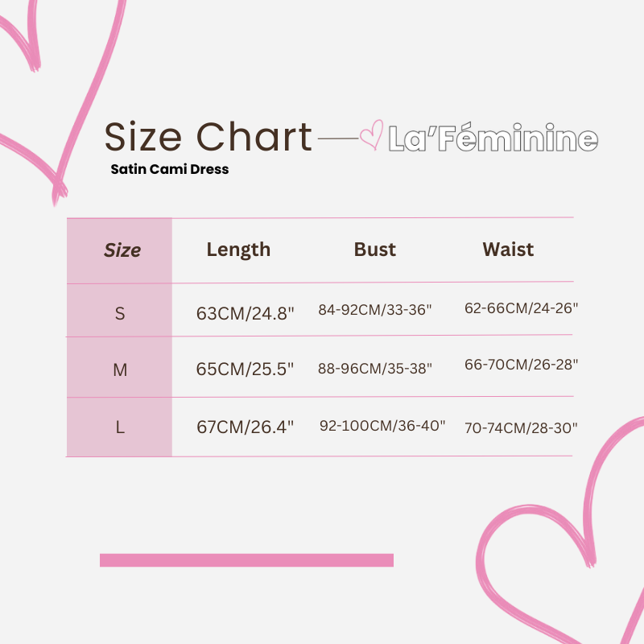Click the pink horizontal bar below the table

point(246,559)
